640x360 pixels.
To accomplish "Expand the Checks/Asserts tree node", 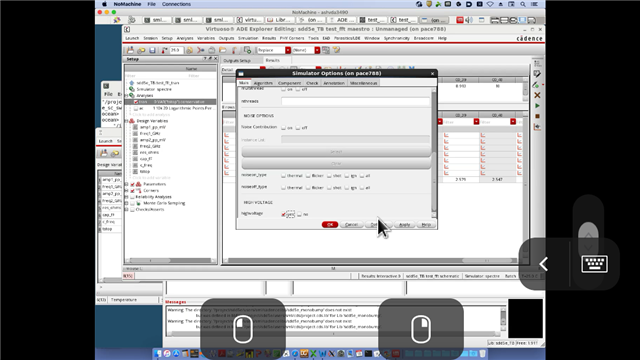I will [x=127, y=209].
